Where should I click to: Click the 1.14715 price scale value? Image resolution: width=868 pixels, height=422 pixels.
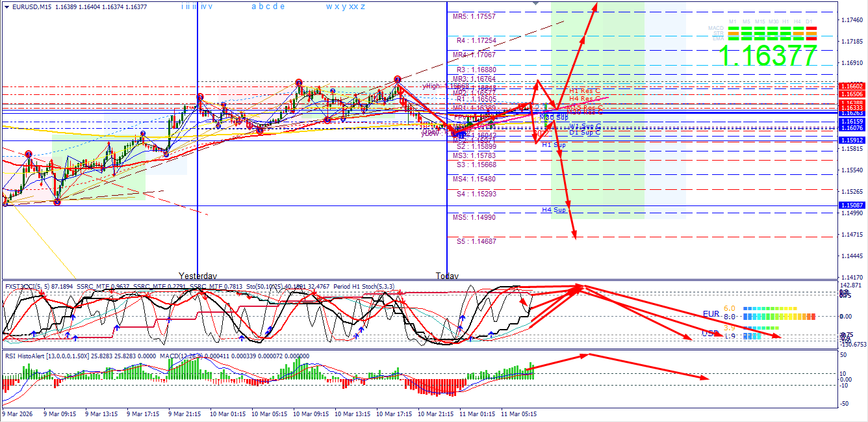pos(852,235)
